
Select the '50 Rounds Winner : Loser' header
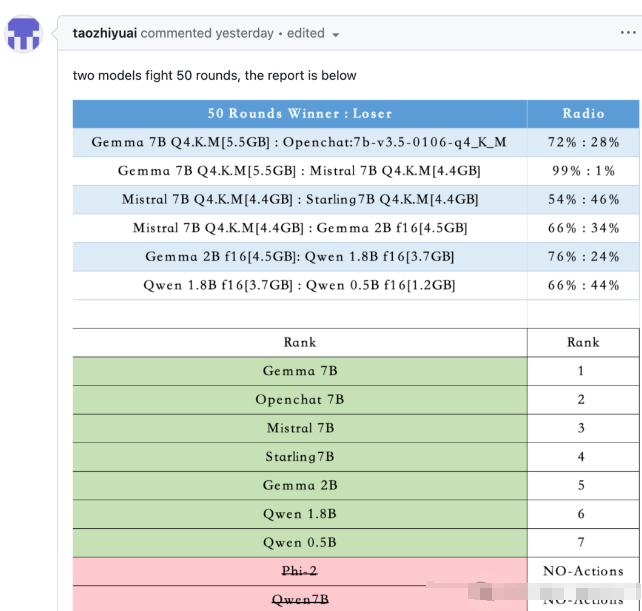point(300,113)
